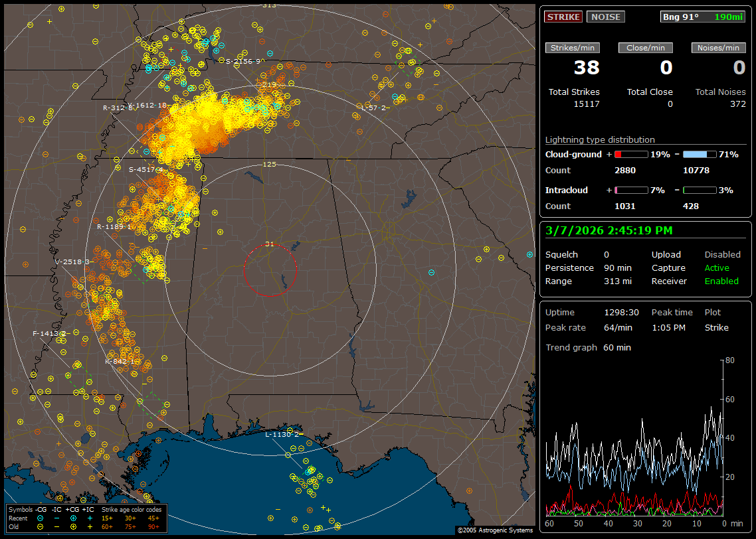Click the Capture Active status

(x=717, y=268)
